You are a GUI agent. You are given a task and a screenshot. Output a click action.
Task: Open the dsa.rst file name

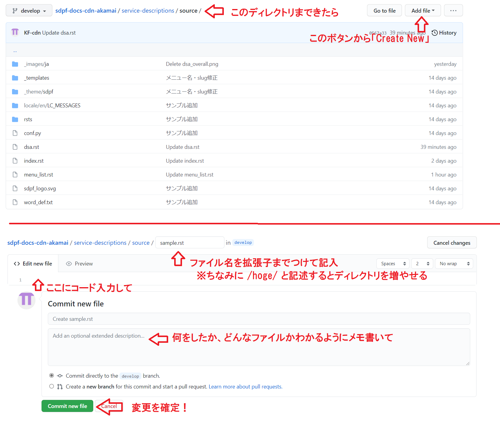32,147
